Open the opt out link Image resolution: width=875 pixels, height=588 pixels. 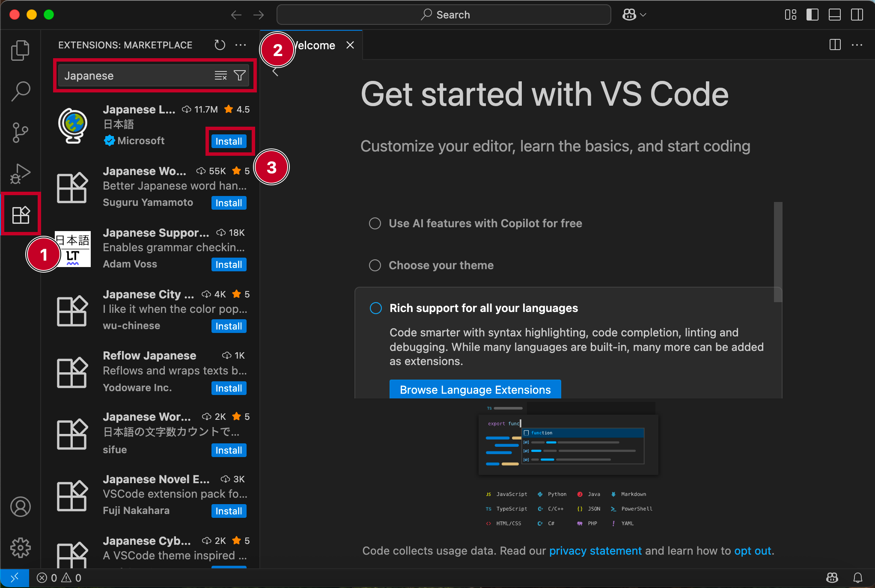(x=753, y=551)
